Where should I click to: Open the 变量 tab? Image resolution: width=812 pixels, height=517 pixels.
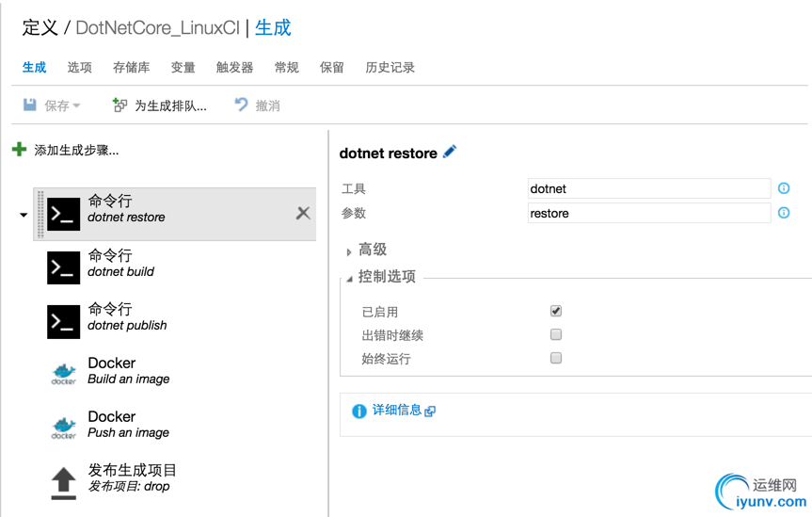183,68
